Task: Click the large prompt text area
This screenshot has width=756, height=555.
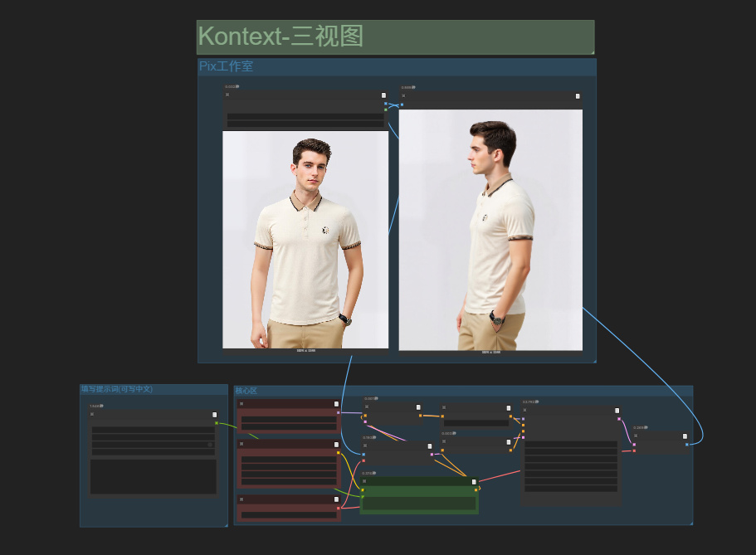Action: coord(154,476)
